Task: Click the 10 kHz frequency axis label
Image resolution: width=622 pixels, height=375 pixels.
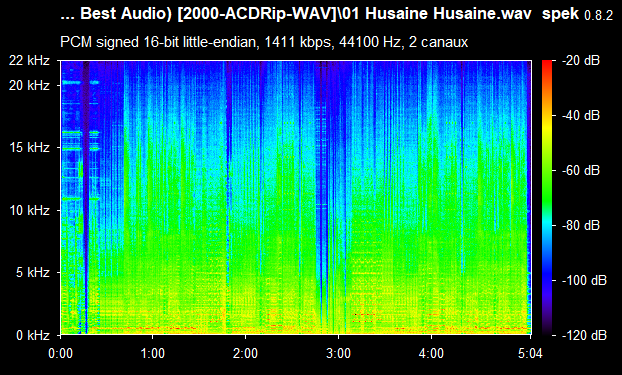Action: click(29, 210)
